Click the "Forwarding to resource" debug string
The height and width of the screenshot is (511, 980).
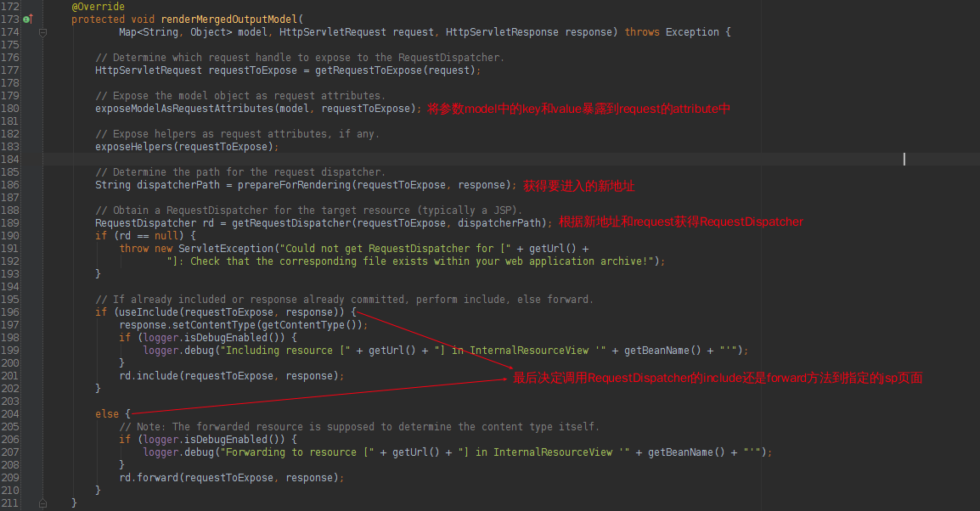[x=291, y=452]
